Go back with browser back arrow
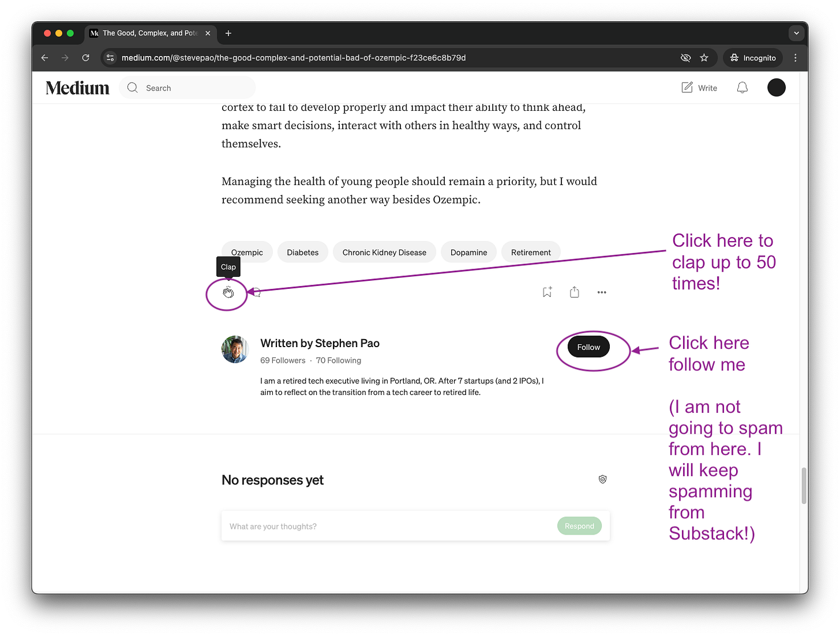Image resolution: width=840 pixels, height=636 pixels. click(x=45, y=58)
